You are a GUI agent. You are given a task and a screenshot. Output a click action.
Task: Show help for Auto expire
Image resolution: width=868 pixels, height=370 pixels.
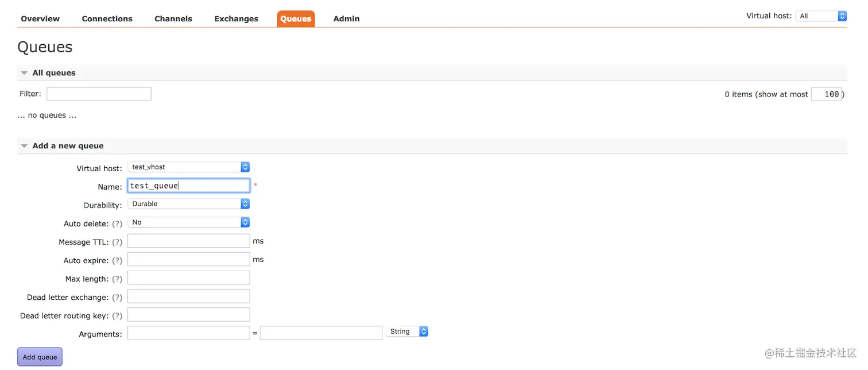coord(117,260)
